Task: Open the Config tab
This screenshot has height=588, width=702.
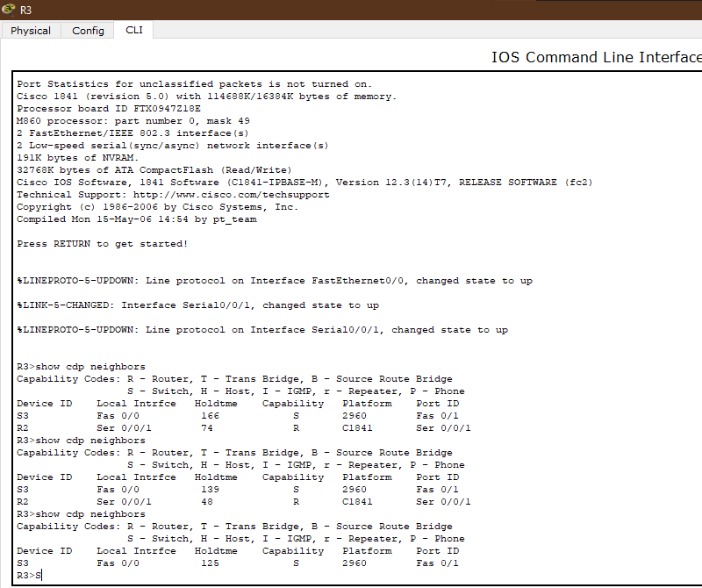Action: tap(88, 31)
